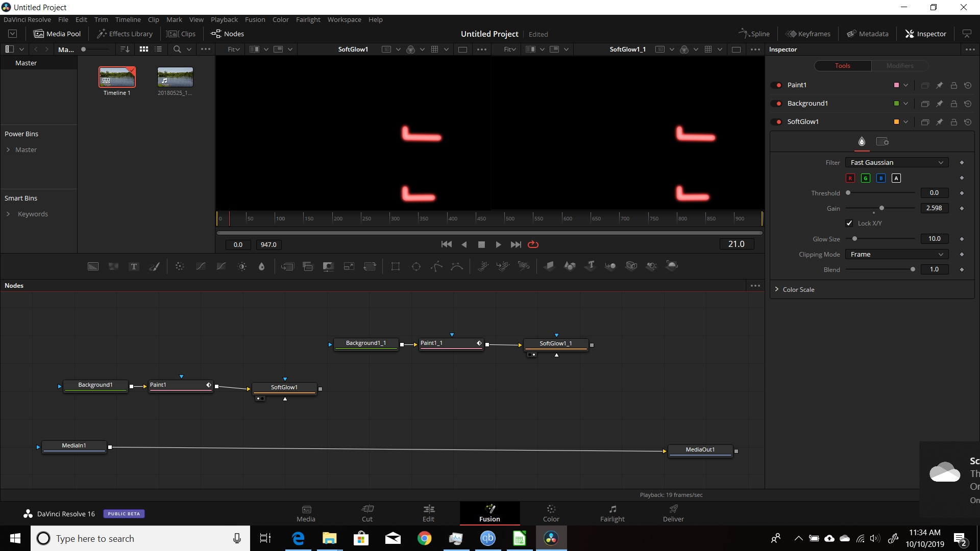Add a Color Corrector tool from the toolbar
The width and height of the screenshot is (980, 551).
pyautogui.click(x=180, y=266)
